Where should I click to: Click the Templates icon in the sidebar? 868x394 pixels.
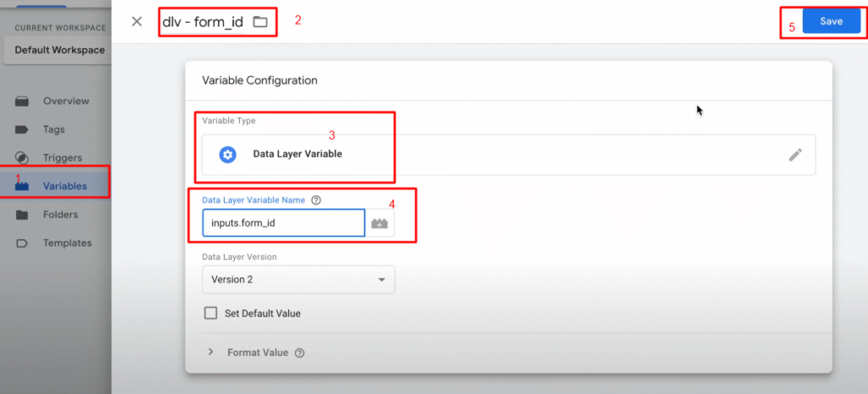coord(23,243)
